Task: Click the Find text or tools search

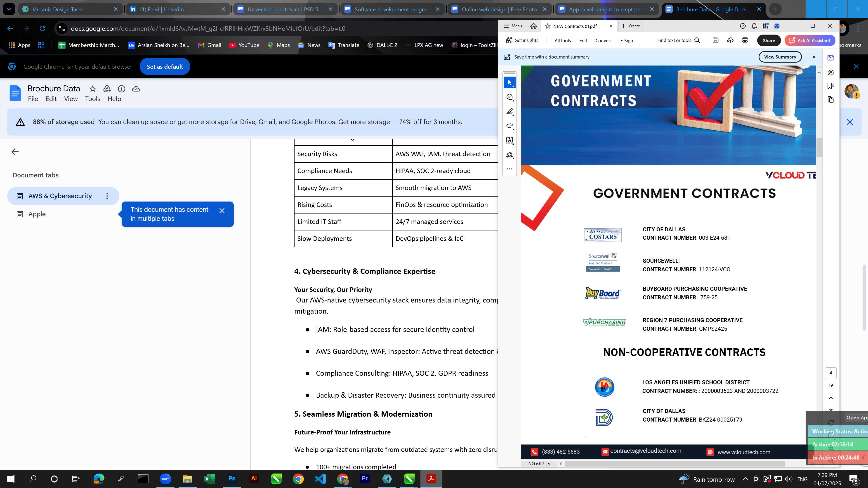Action: [x=679, y=40]
